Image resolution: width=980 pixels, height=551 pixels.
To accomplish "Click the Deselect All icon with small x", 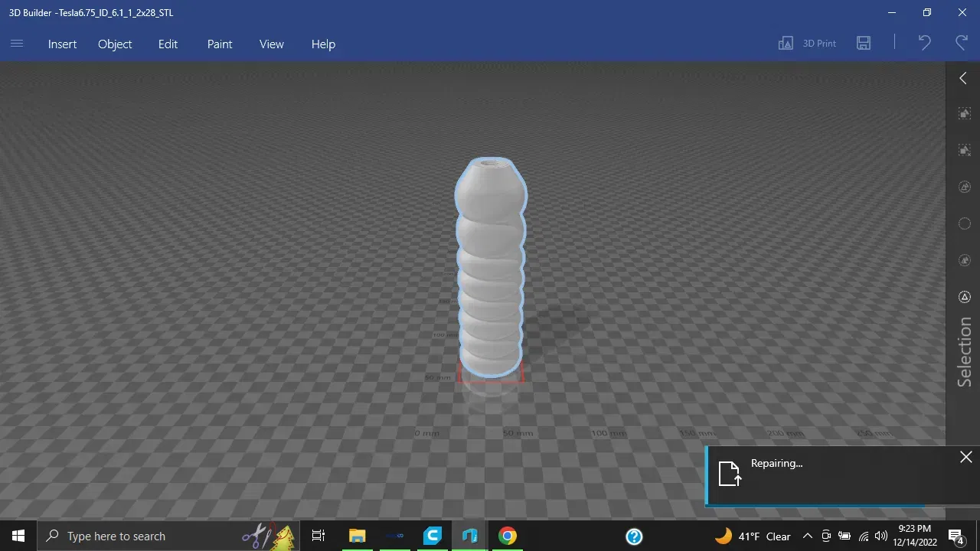I will 965,150.
